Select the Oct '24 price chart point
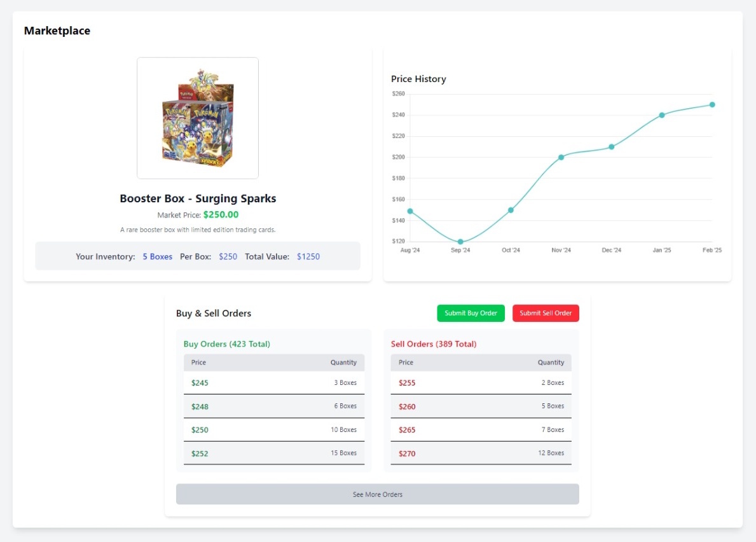The width and height of the screenshot is (756, 542). pos(511,210)
